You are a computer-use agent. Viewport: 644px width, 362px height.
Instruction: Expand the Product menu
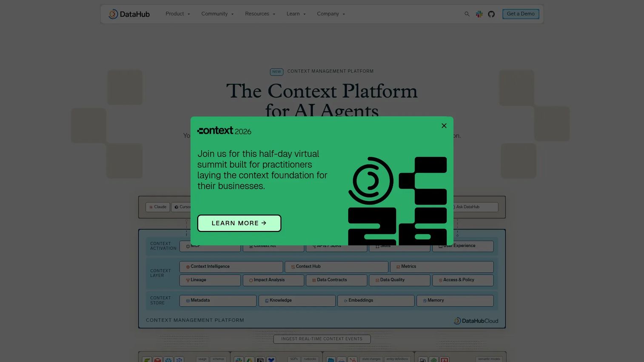178,14
